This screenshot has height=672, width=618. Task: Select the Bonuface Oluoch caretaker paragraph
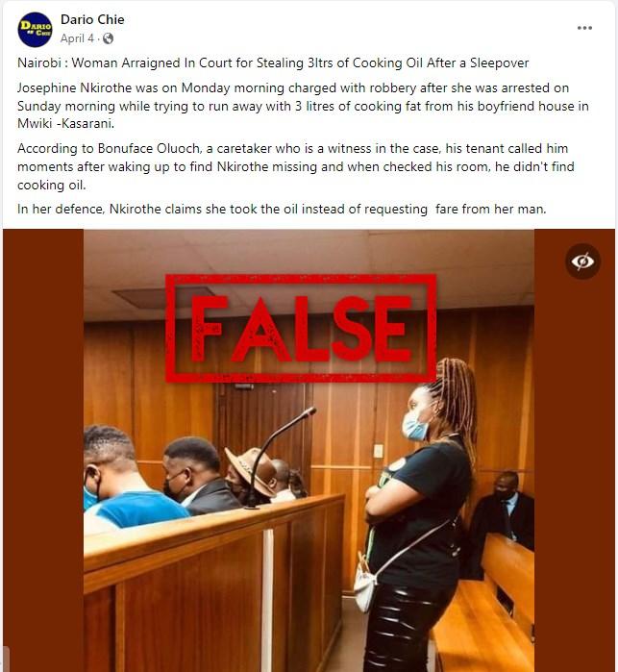click(296, 166)
